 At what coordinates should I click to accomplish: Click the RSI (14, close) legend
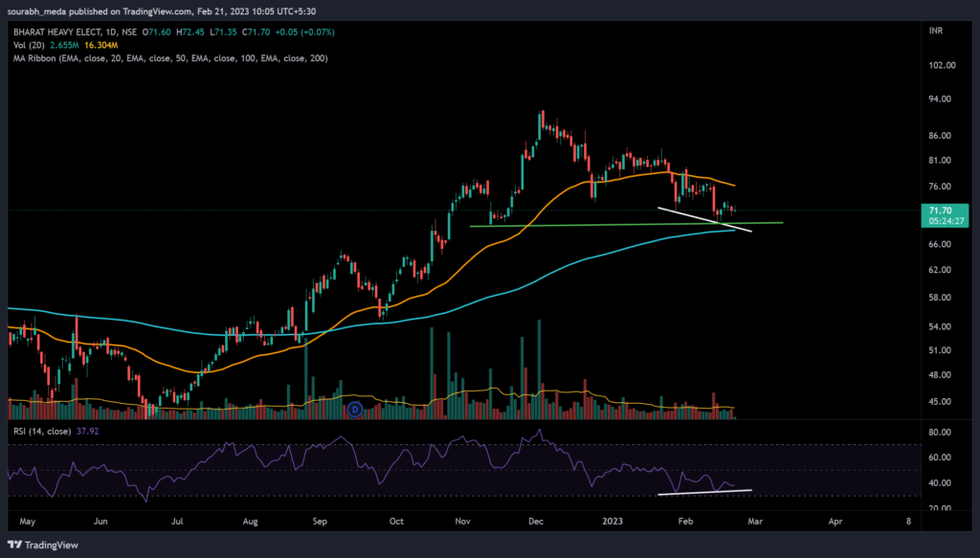click(x=42, y=431)
